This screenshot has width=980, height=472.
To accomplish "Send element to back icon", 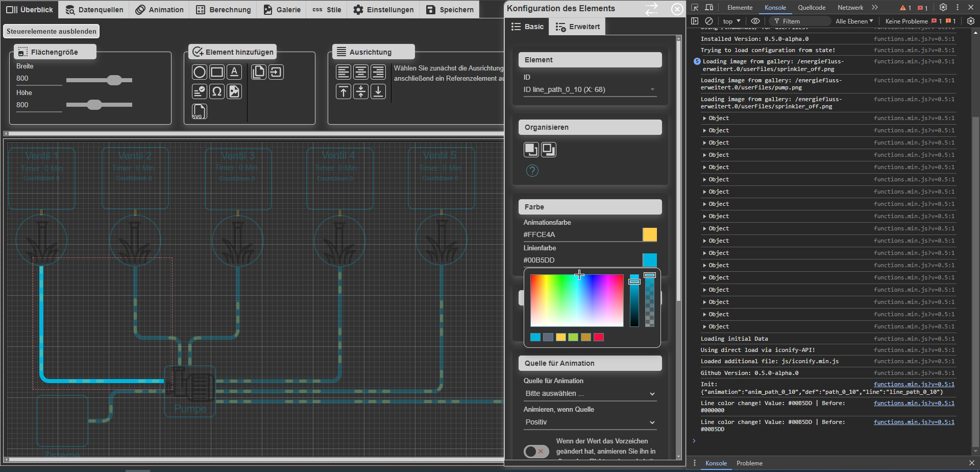I will [x=549, y=150].
